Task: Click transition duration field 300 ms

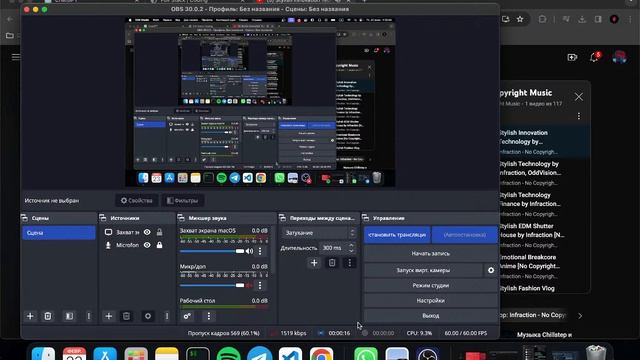Action: 333,248
